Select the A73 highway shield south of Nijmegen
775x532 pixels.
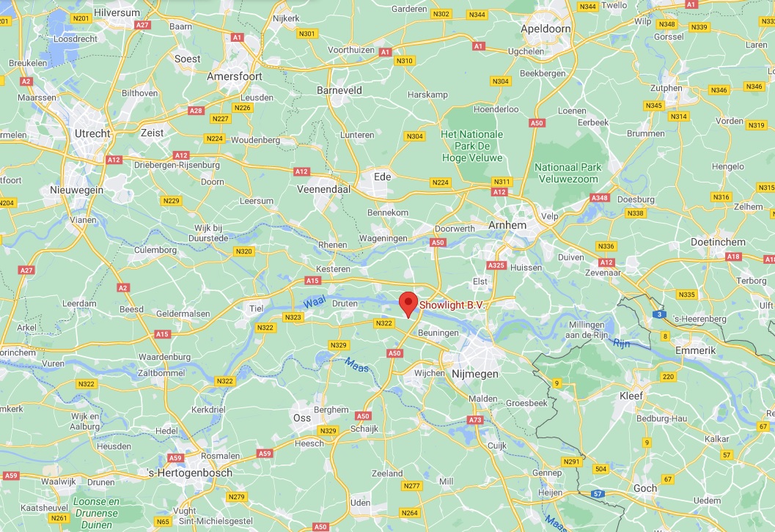(475, 420)
